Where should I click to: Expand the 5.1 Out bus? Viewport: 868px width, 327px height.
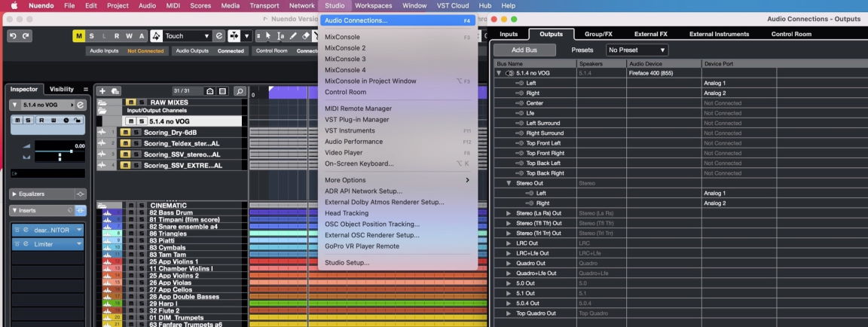pos(509,292)
